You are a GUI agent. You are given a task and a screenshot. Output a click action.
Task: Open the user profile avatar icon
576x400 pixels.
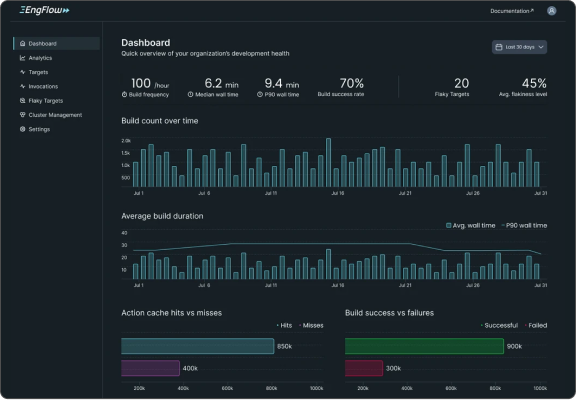coord(551,11)
